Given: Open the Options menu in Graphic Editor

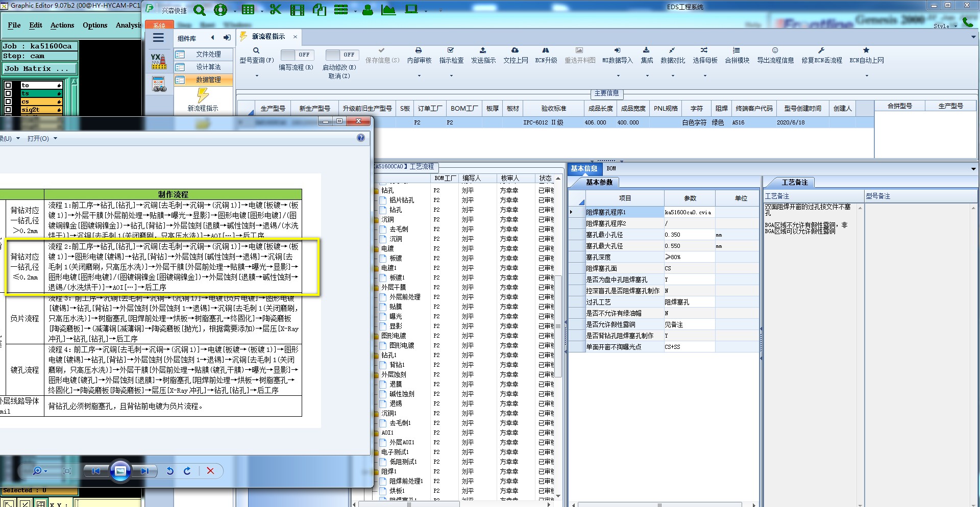Looking at the screenshot, I should tap(95, 25).
